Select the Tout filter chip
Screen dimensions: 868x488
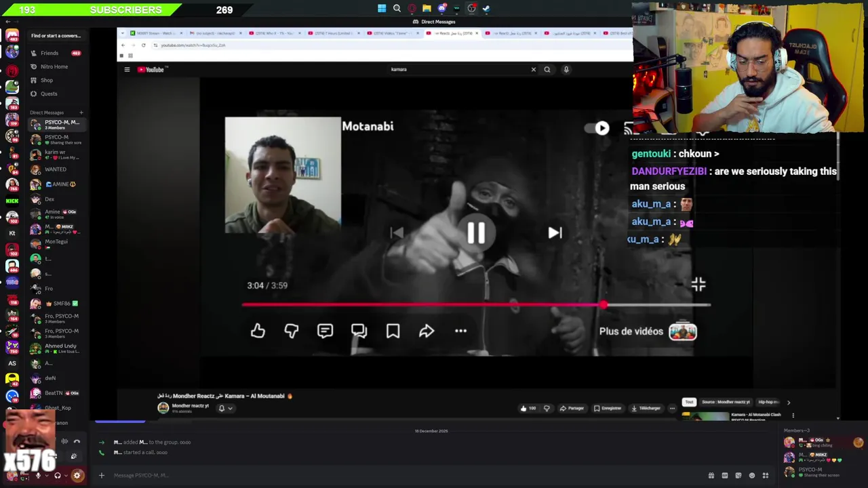[x=689, y=402]
